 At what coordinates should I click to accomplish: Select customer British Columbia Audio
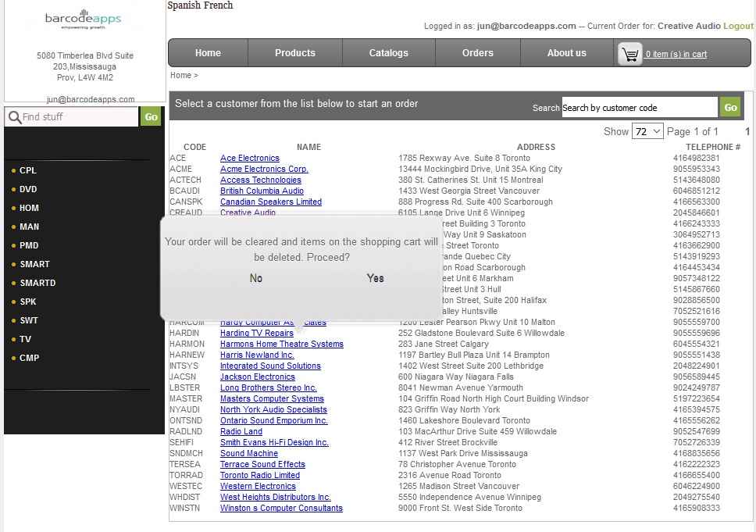(x=262, y=191)
